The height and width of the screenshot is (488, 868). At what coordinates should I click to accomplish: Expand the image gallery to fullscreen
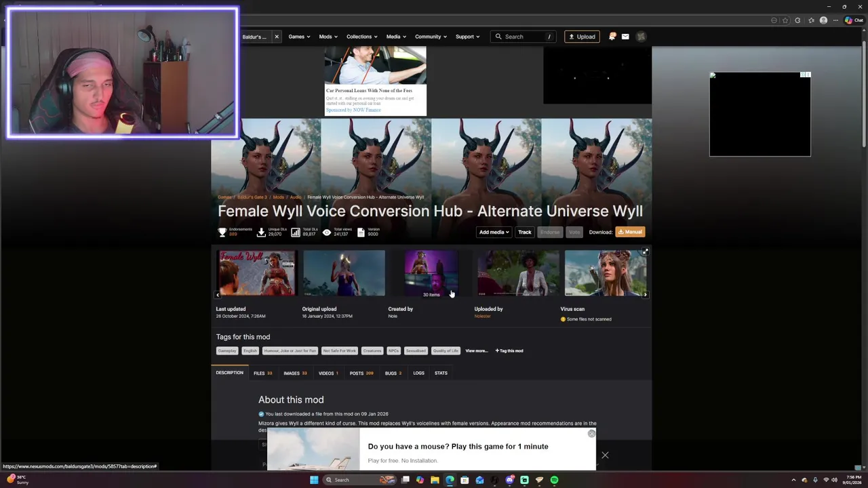coord(645,252)
